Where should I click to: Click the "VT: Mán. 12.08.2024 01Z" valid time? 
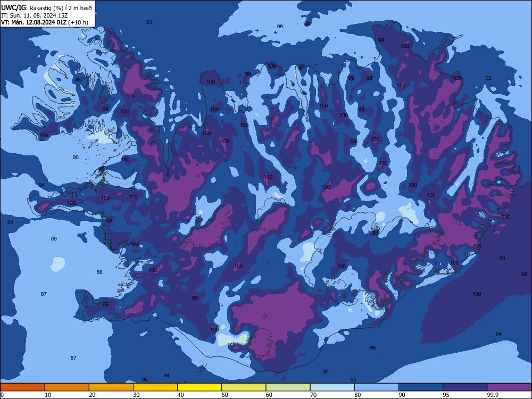(x=34, y=22)
